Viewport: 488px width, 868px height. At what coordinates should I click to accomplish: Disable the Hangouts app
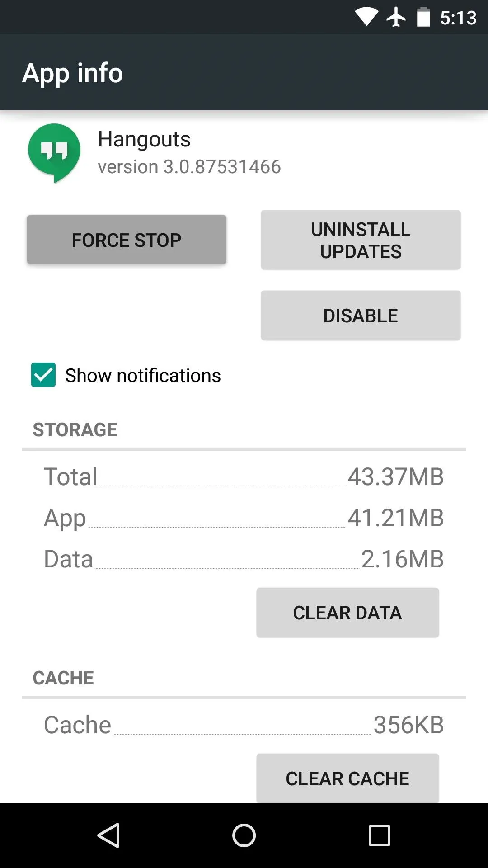click(x=361, y=315)
